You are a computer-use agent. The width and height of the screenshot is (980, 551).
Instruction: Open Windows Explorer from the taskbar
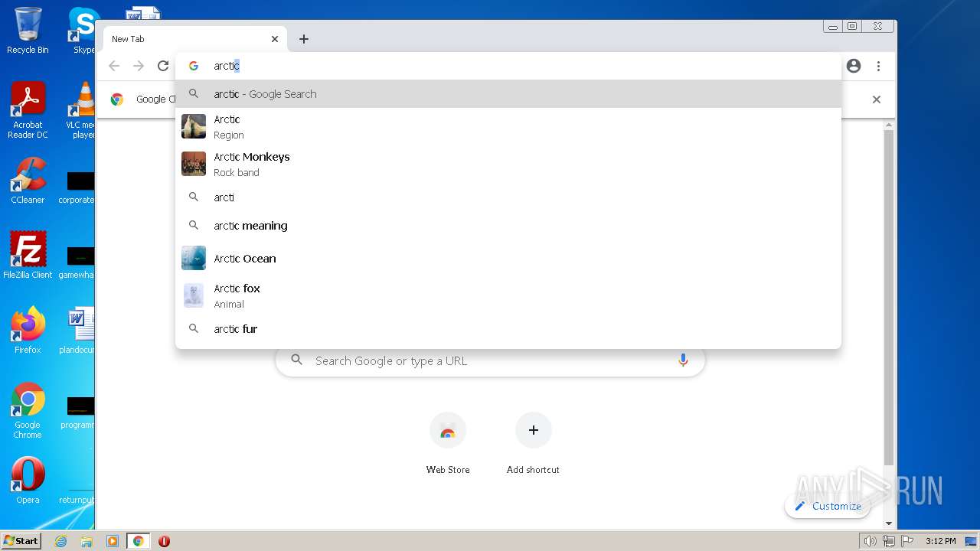(x=87, y=541)
